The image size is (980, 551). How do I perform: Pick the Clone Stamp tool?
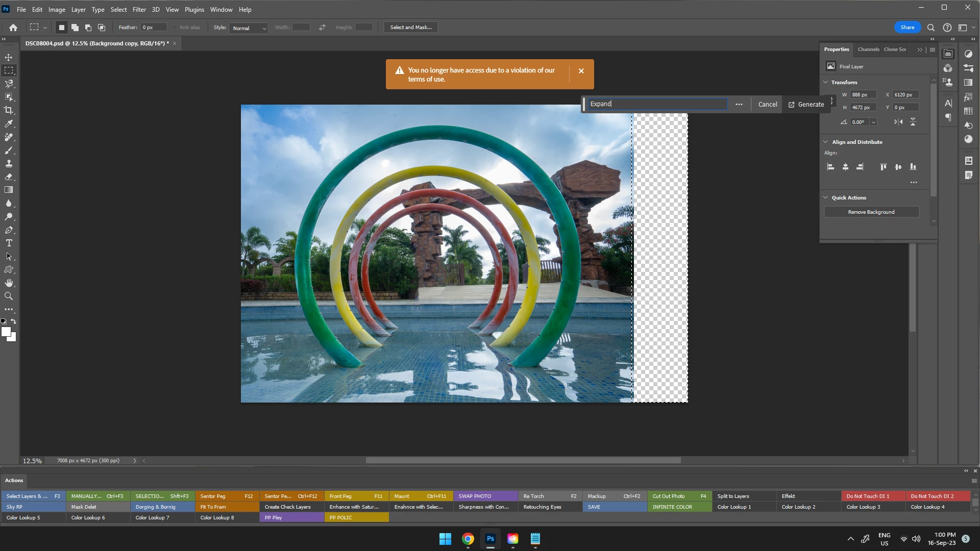point(9,163)
